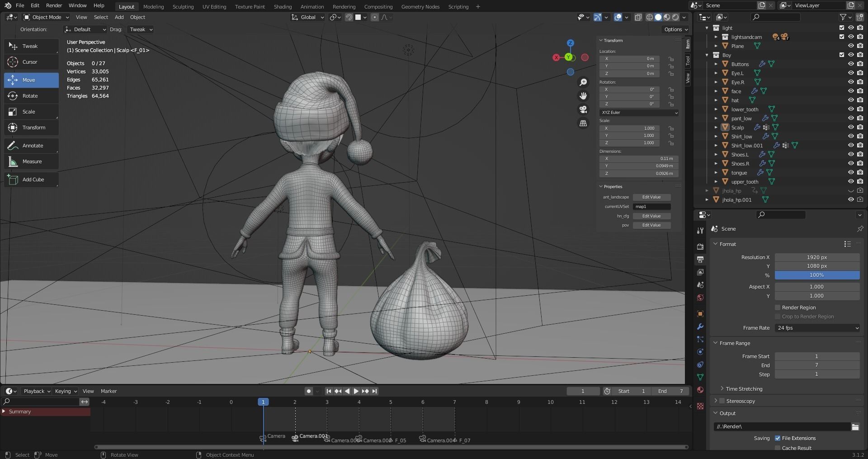Click Edit Value for ant_landscape property
The height and width of the screenshot is (459, 868).
coord(651,197)
